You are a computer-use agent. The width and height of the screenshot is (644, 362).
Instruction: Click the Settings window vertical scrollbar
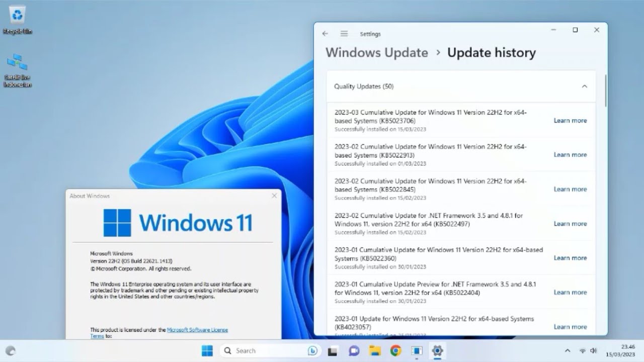click(605, 90)
